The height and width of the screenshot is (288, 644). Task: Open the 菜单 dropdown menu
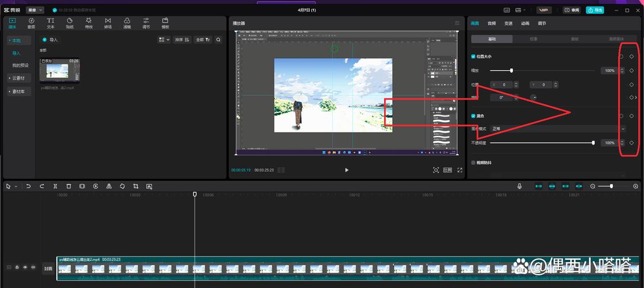[34, 10]
